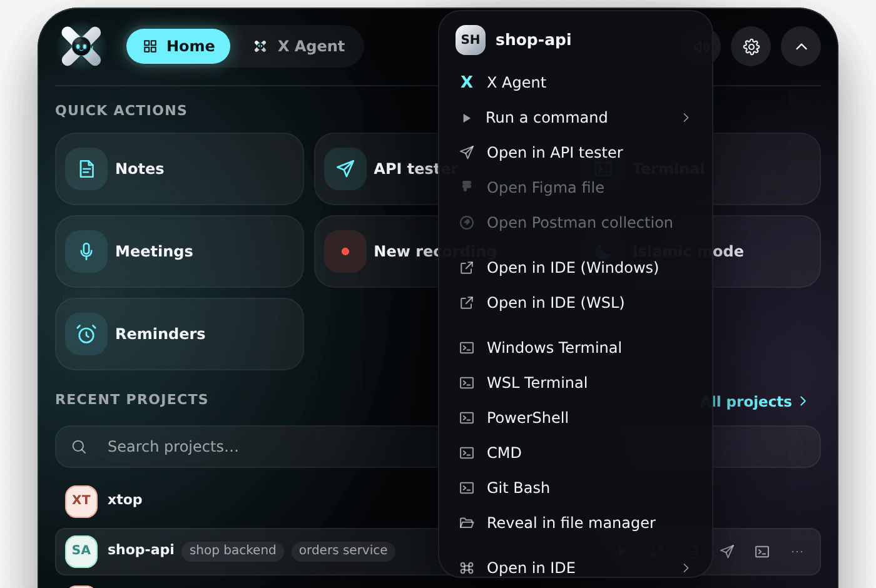This screenshot has width=876, height=588.
Task: Click the search projects field
Action: coord(438,447)
